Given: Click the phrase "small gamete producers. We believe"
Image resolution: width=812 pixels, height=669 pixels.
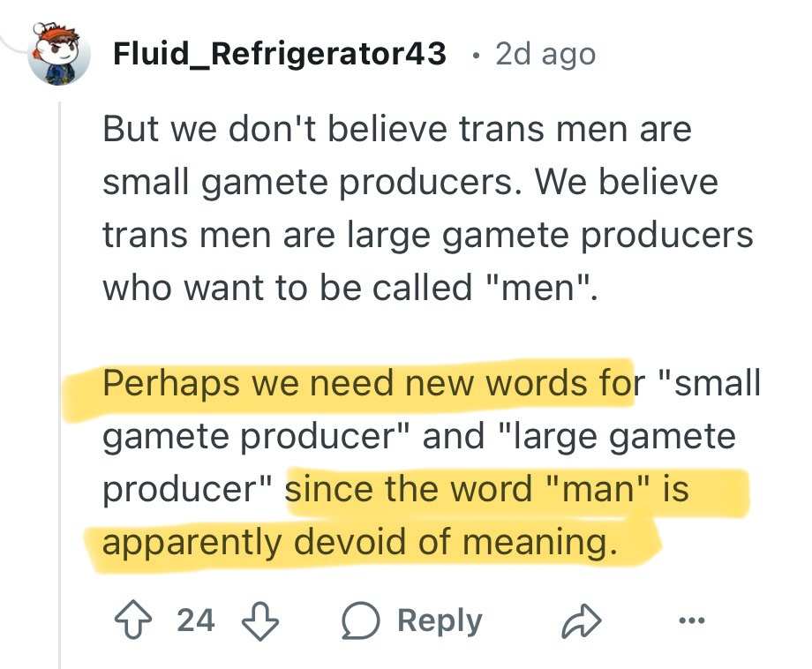Looking at the screenshot, I should pos(410,182).
